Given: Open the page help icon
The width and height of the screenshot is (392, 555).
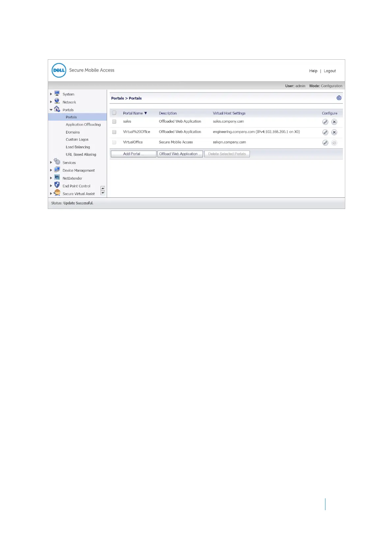Looking at the screenshot, I should [x=339, y=98].
